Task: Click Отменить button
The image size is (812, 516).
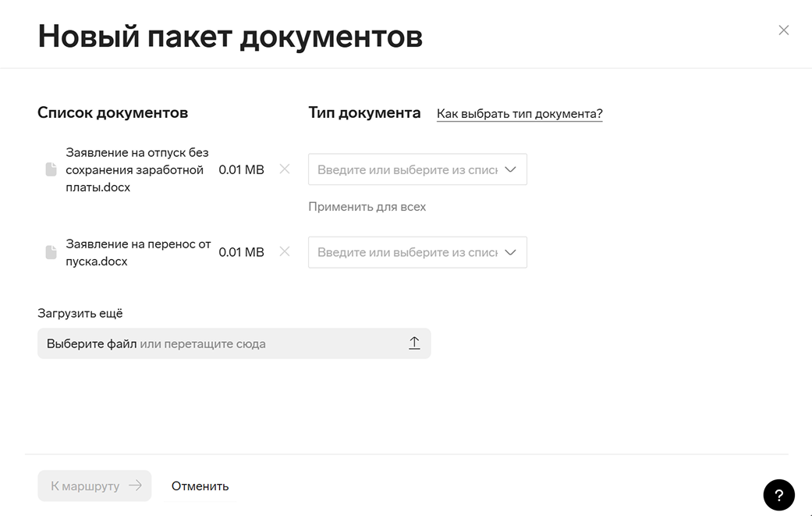Action: pyautogui.click(x=200, y=486)
